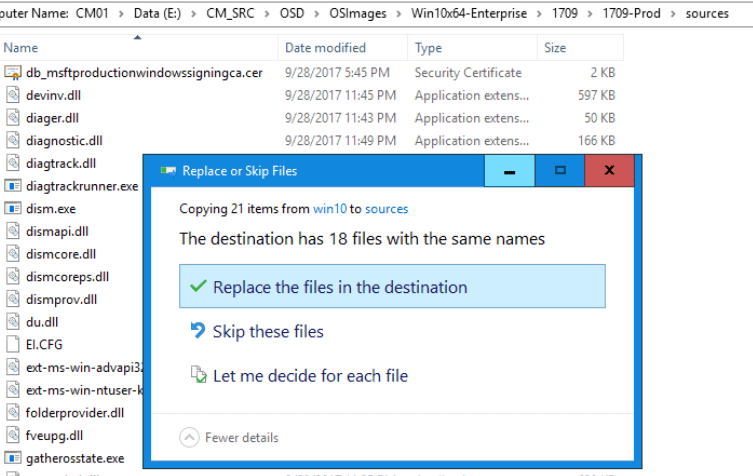Click the dialog title bar copy icon
753x476 pixels.
168,171
